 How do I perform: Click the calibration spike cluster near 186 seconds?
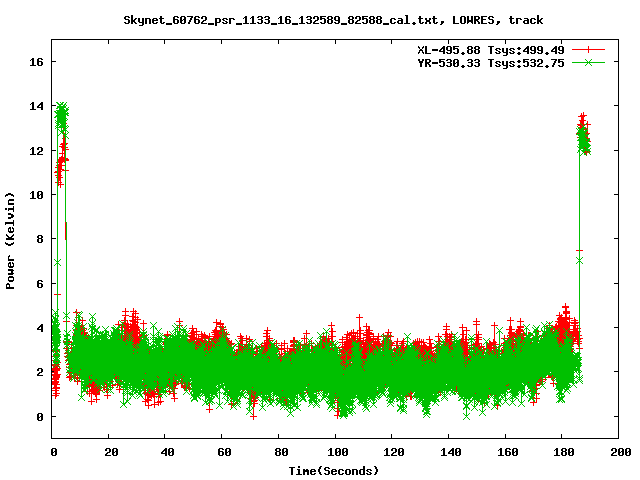coord(584,135)
